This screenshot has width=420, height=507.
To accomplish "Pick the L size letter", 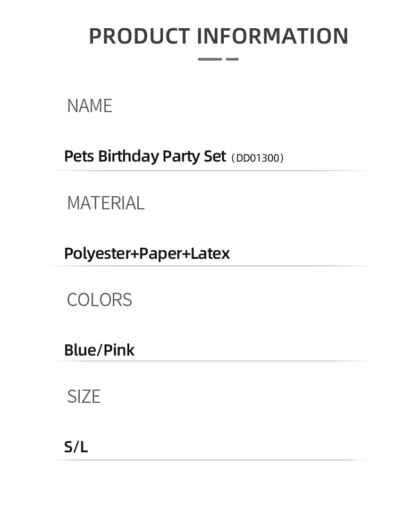I will coord(83,447).
